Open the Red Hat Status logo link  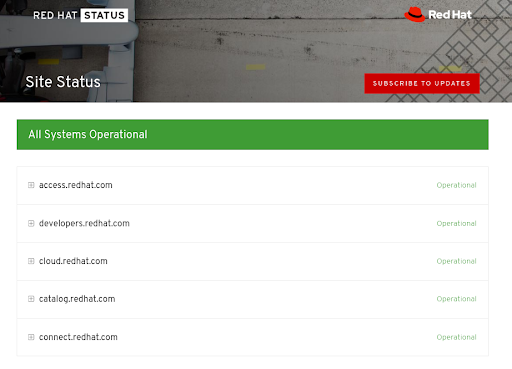(x=80, y=15)
